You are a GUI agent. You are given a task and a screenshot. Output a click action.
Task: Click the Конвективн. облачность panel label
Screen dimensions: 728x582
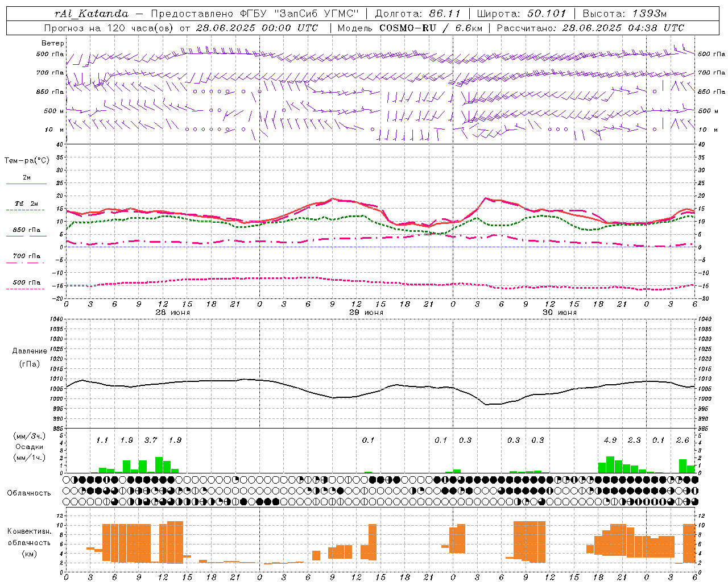[29, 537]
